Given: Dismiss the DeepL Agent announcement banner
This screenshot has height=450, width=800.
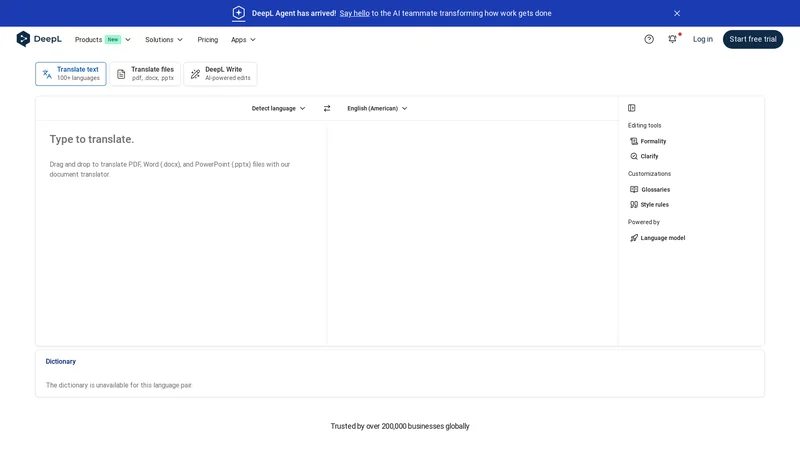Looking at the screenshot, I should pyautogui.click(x=677, y=13).
